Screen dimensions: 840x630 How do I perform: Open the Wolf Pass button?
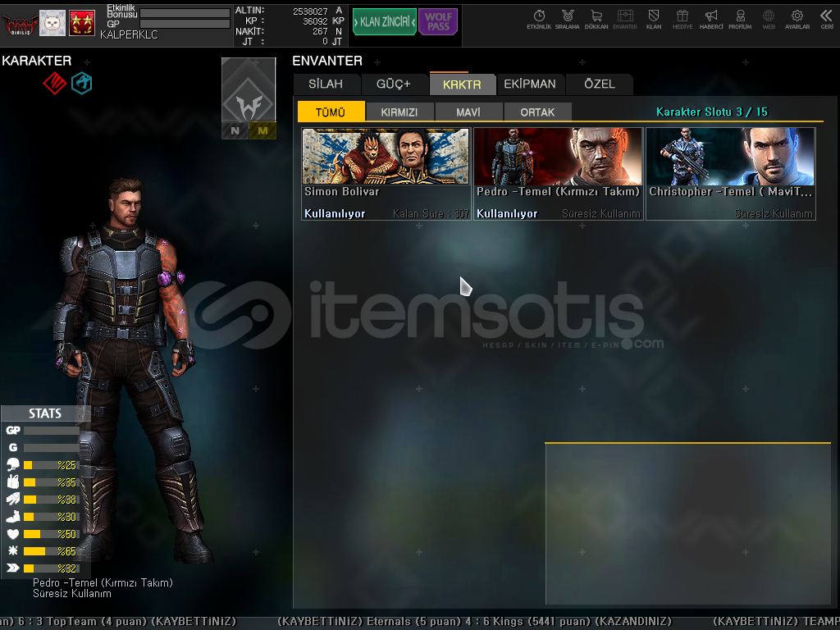pos(438,22)
